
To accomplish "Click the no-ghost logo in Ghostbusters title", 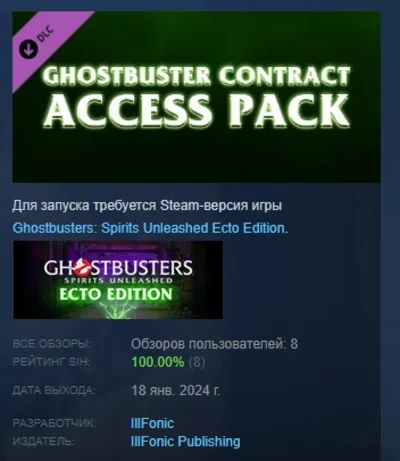I will click(80, 267).
